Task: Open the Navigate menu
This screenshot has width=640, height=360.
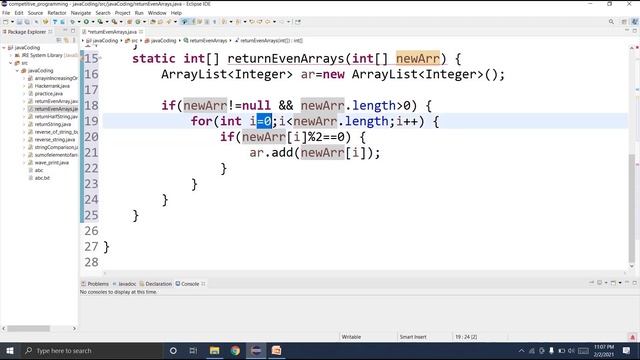Action: [x=81, y=13]
